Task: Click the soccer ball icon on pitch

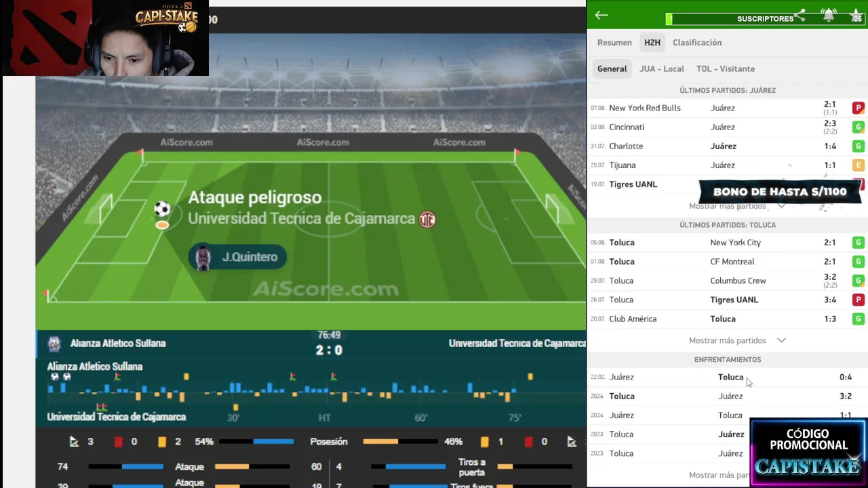Action: point(162,209)
